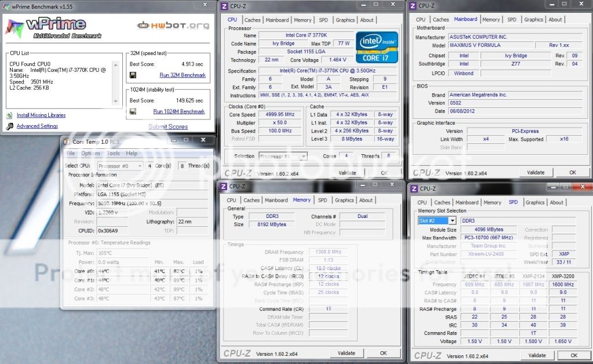Viewport: 593px width, 364px height.
Task: Click the motherboard model "MAXIMUS V FORMULA"
Action: [491, 45]
